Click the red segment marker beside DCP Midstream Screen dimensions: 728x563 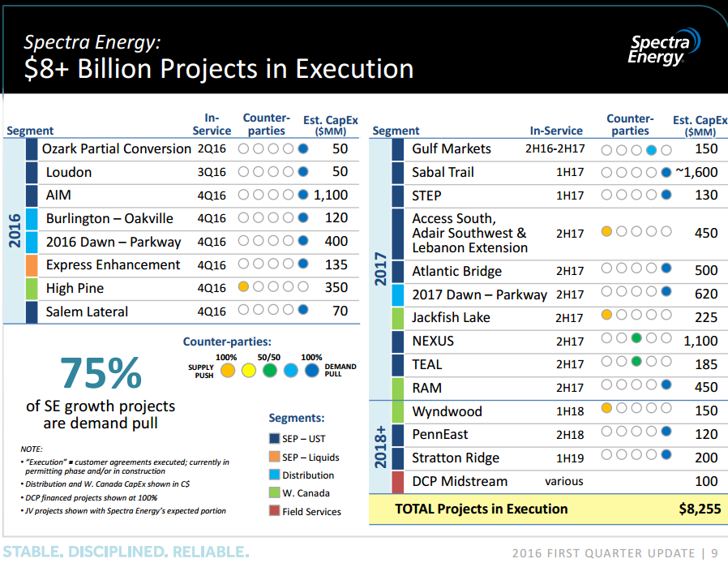point(397,481)
